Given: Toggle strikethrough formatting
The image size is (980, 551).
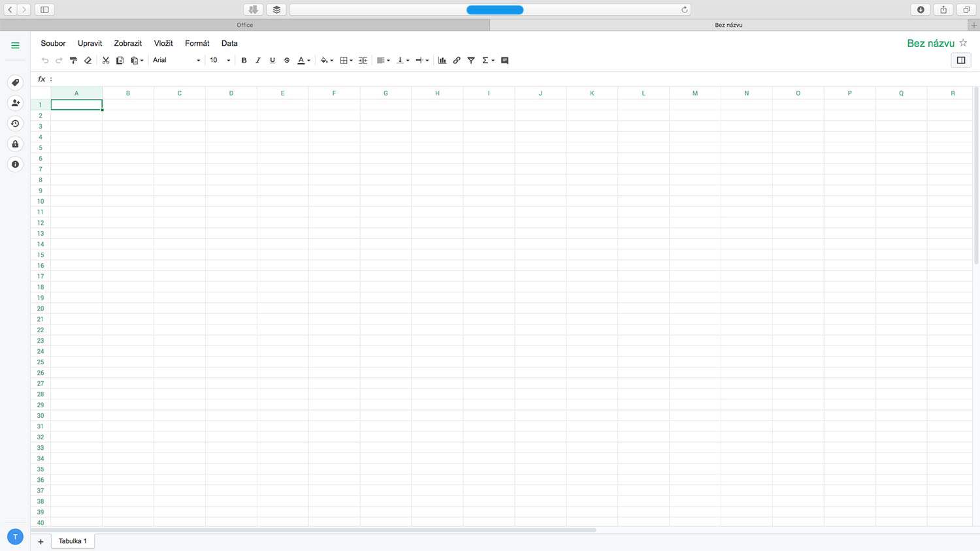Looking at the screenshot, I should tap(287, 61).
